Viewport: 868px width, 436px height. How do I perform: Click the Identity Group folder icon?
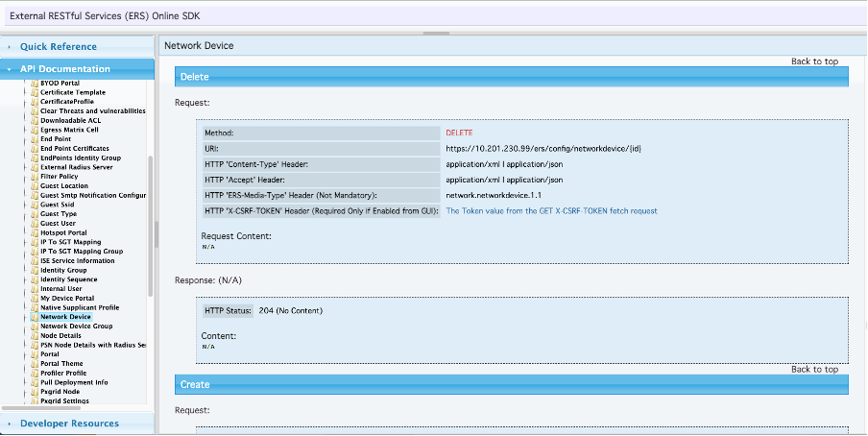(35, 271)
